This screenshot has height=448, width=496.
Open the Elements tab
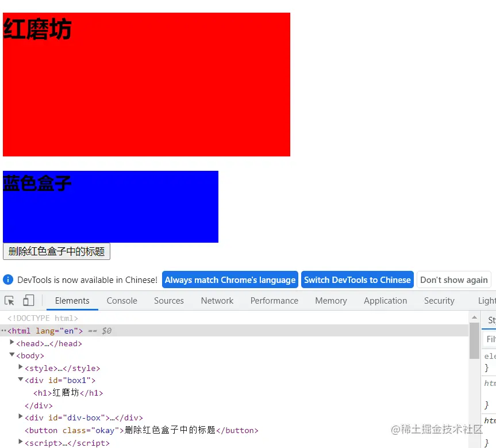72,301
